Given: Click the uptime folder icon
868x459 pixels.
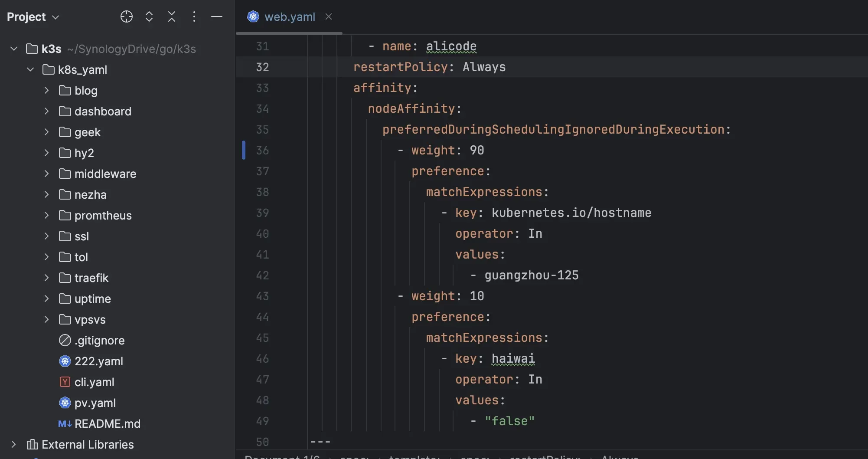Looking at the screenshot, I should [x=65, y=298].
